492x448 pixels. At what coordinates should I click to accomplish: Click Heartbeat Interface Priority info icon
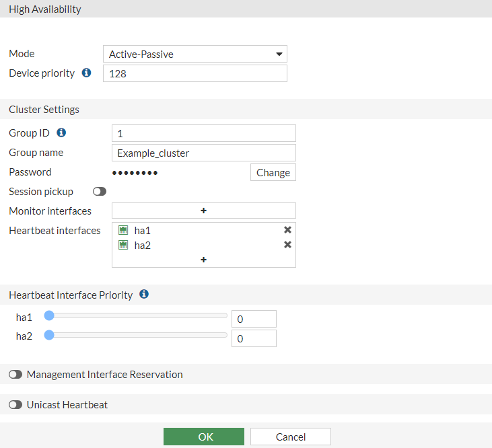pos(143,294)
